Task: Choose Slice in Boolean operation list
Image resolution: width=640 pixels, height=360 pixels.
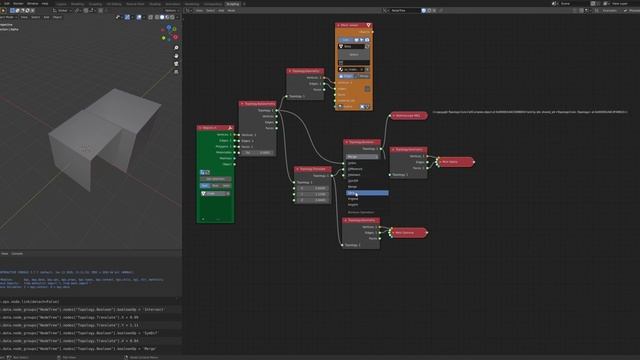Action: pyautogui.click(x=367, y=193)
